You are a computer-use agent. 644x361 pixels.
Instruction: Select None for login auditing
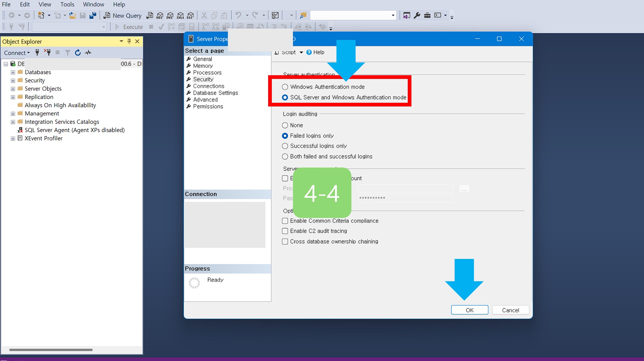(x=285, y=125)
